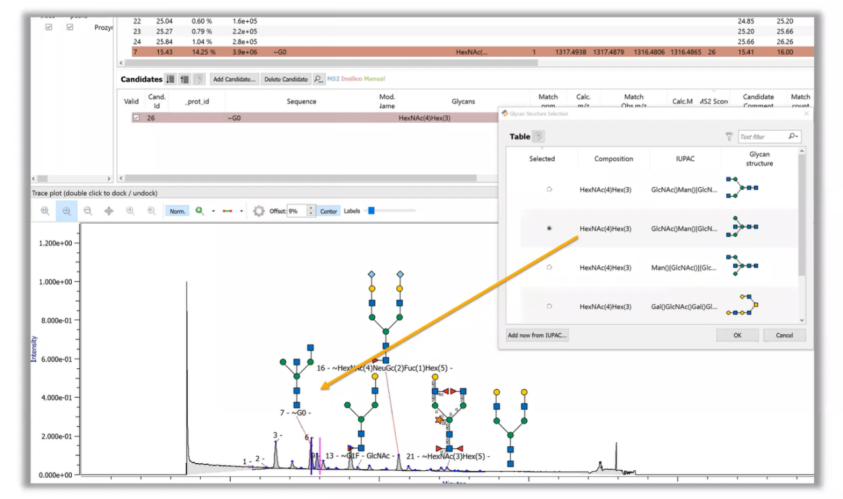Adjust the Labels slider handle
This screenshot has width=843, height=499.
pos(371,211)
